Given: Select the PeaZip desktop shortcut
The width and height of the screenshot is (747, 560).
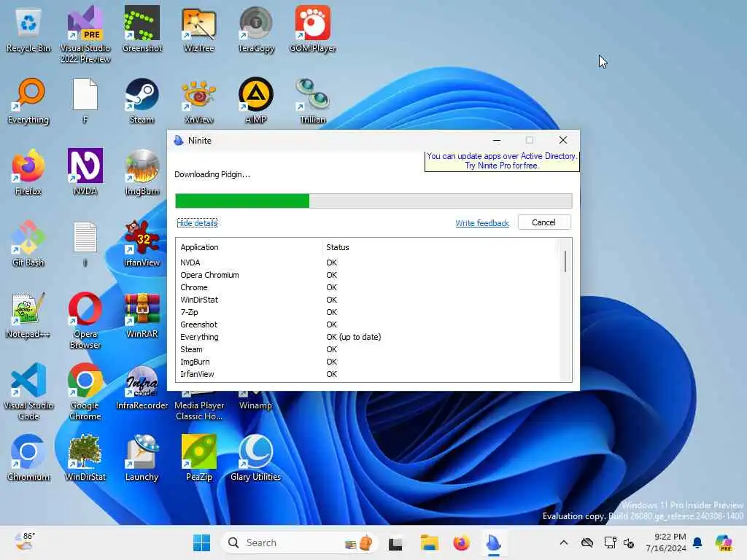Looking at the screenshot, I should [198, 458].
